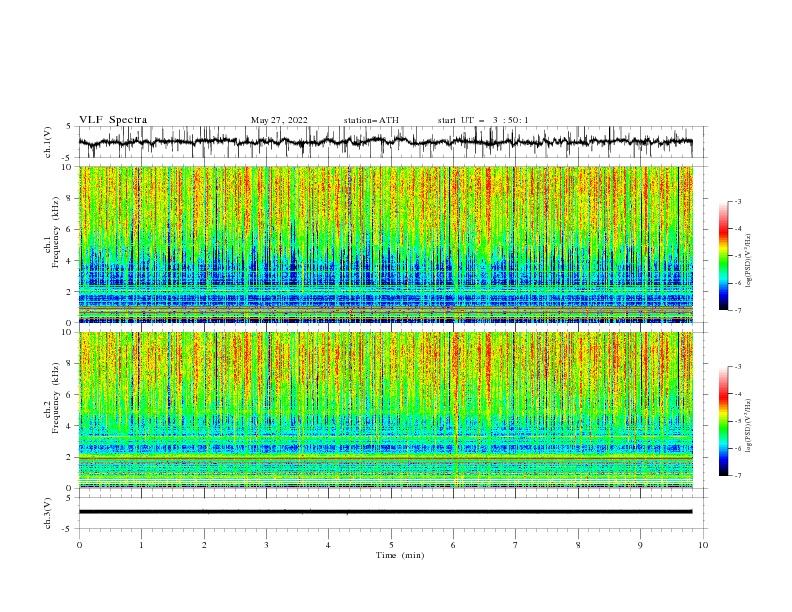Screen dimensions: 792x612
Task: Click the time axis tick label "10"
Action: (x=703, y=545)
